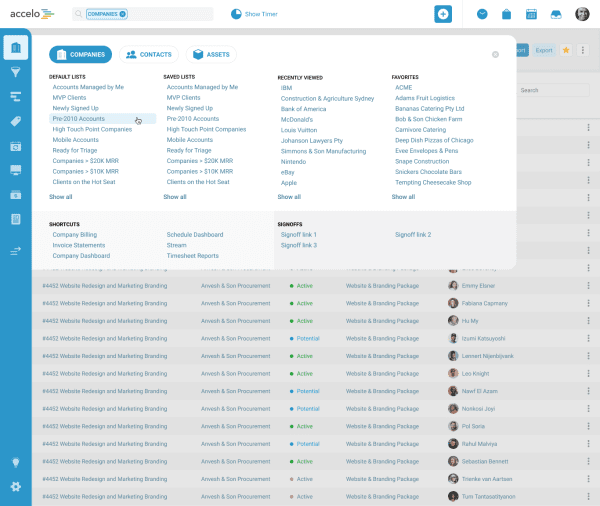600x506 pixels.
Task: Click the Search field in the list header
Action: [553, 90]
